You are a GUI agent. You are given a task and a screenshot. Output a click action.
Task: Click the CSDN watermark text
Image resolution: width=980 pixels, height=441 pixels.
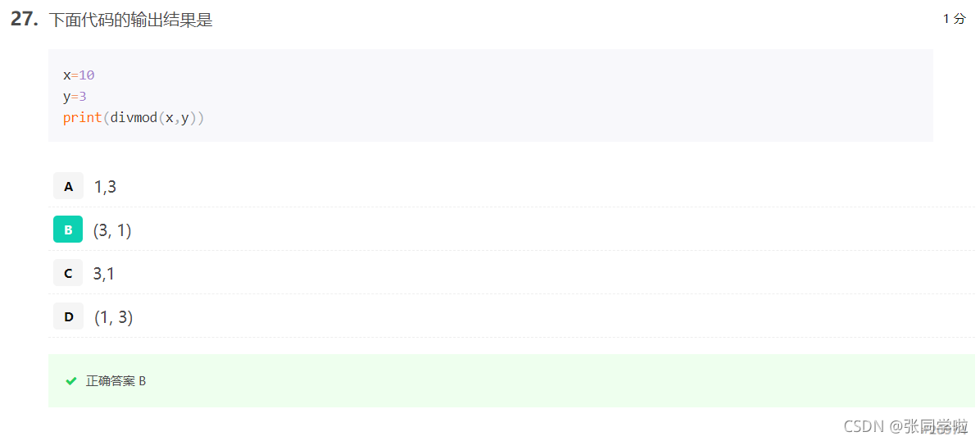[905, 426]
